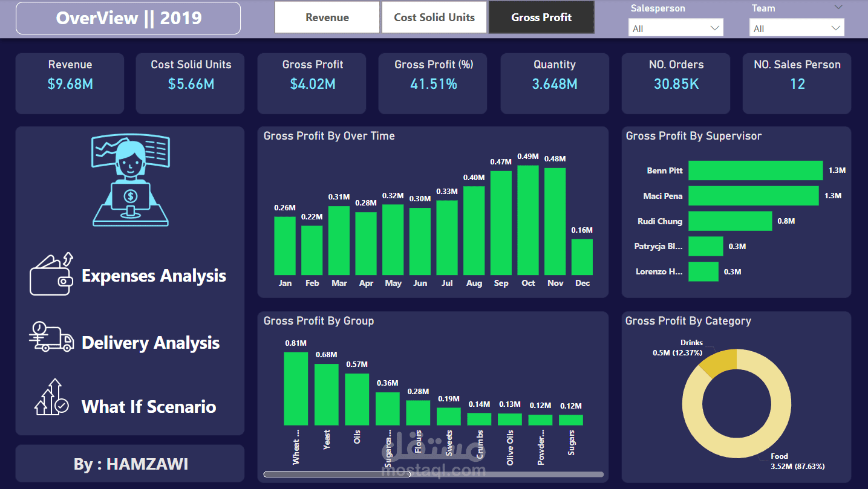Screen dimensions: 868x489
Task: Open the Salesperson filter dropdown
Action: tap(676, 27)
